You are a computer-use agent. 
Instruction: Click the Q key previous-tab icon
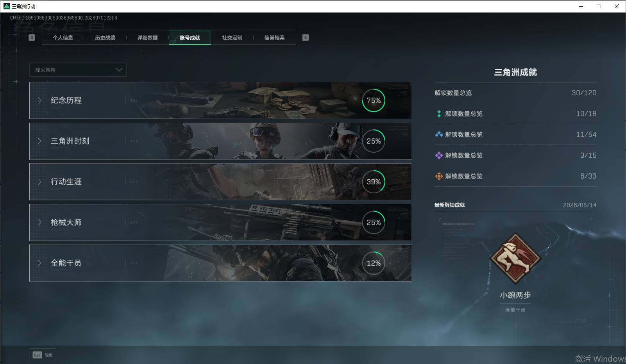32,37
